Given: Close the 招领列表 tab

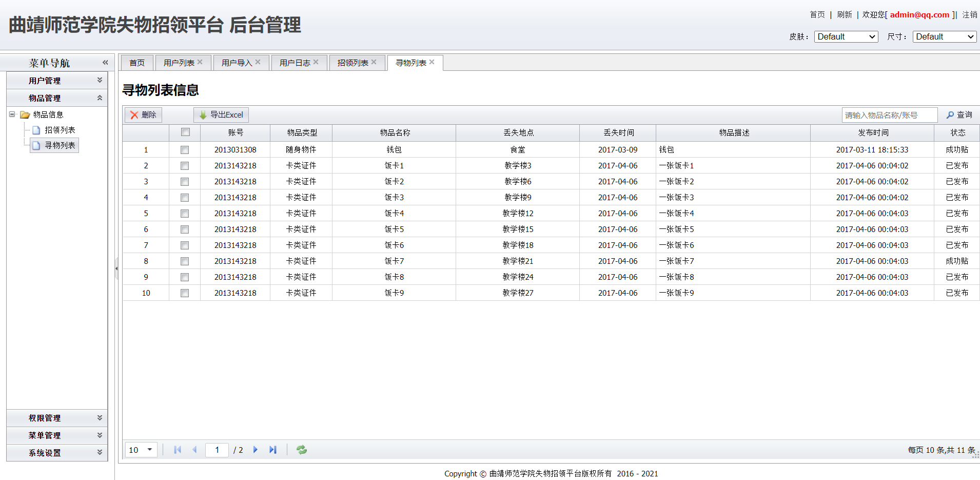Looking at the screenshot, I should coord(374,62).
